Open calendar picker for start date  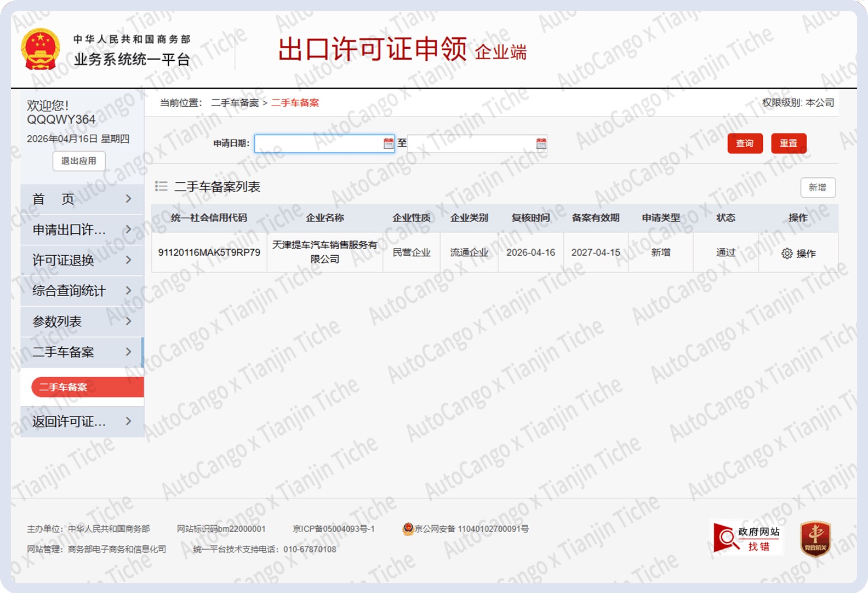389,143
